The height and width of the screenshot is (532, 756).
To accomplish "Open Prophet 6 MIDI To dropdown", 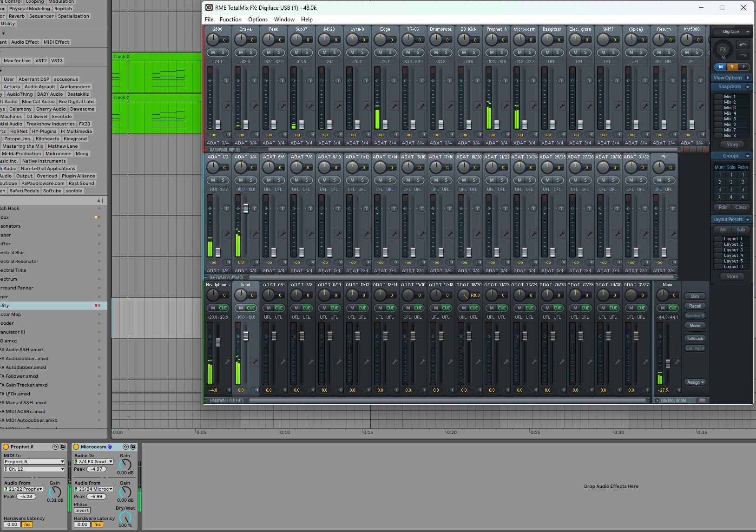I will [x=34, y=462].
